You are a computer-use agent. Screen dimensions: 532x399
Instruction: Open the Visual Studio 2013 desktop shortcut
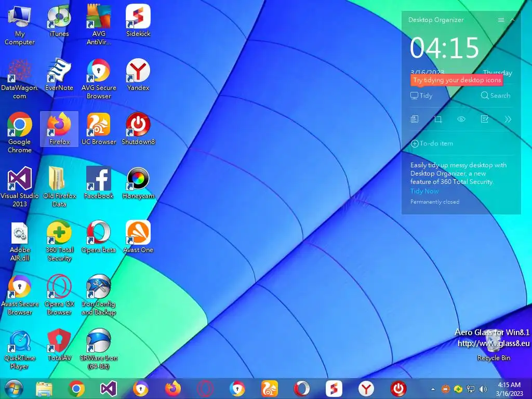(19, 187)
